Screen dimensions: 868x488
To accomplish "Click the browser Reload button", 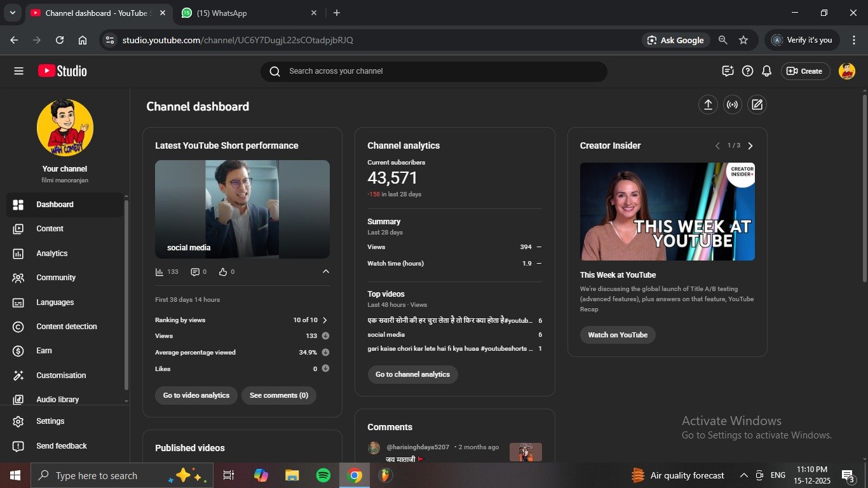I will [60, 40].
